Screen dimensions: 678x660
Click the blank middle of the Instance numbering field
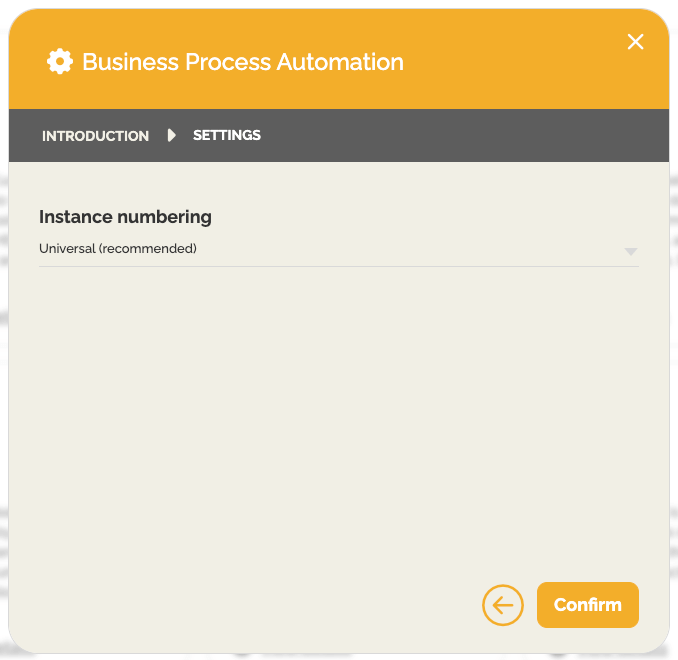coord(400,249)
